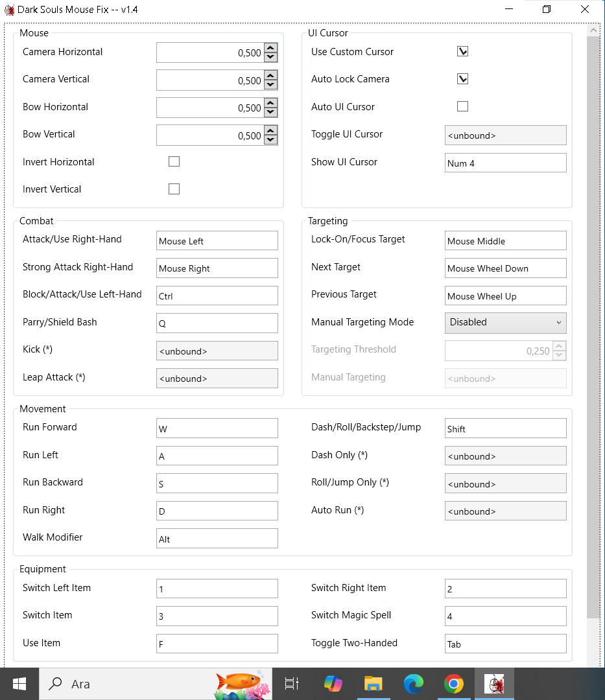Open Microsoft Edge from the taskbar
This screenshot has width=605, height=700.
click(413, 684)
